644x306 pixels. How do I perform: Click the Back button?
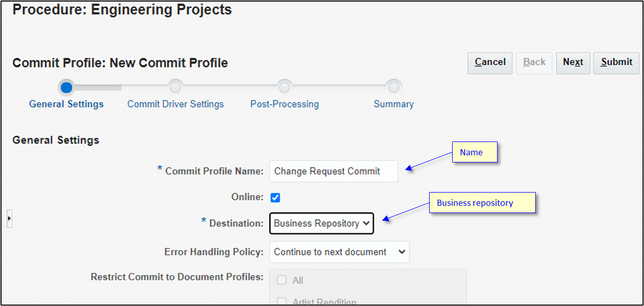click(x=534, y=63)
